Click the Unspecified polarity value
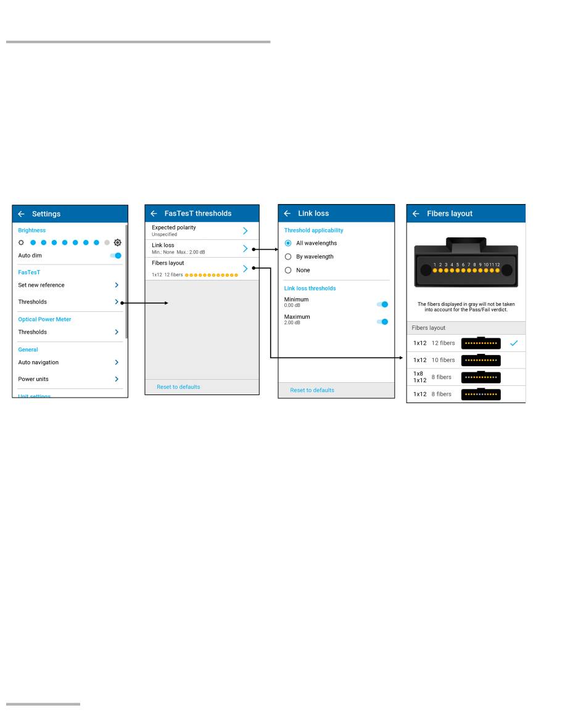This screenshot has width=586, height=728. point(165,234)
